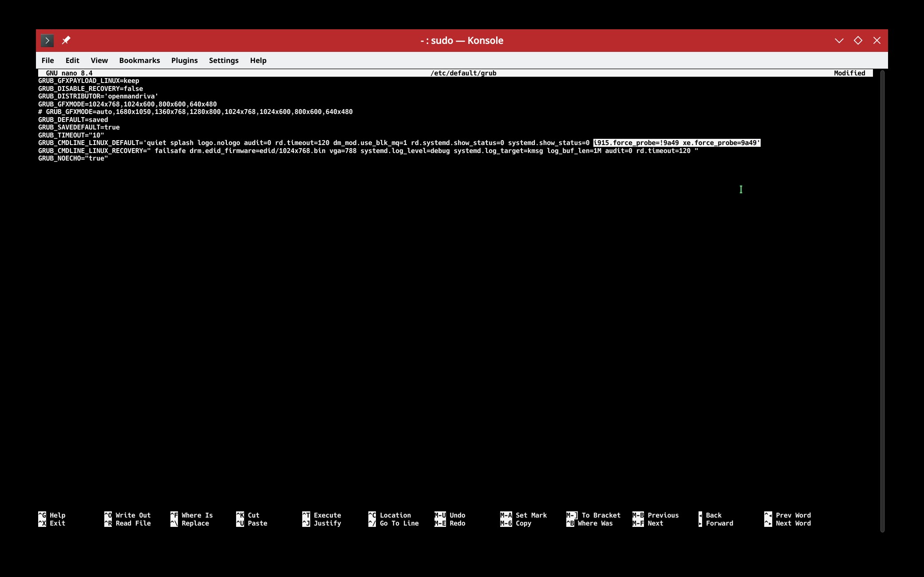This screenshot has height=577, width=924.
Task: Click the ^\ Replace shortcut hint
Action: coord(190,523)
